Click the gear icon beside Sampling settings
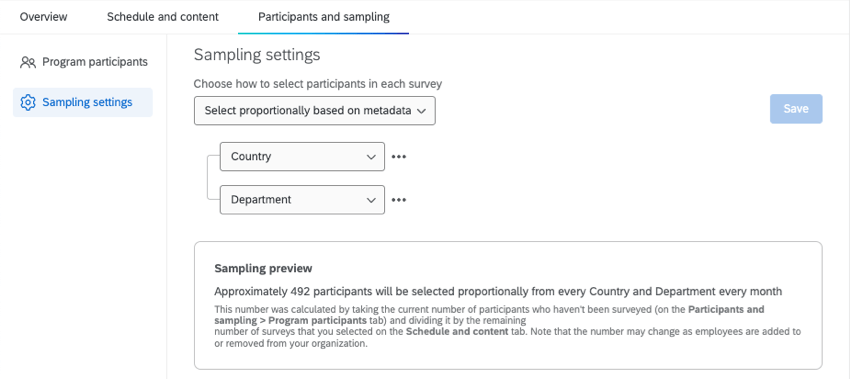Image resolution: width=850 pixels, height=379 pixels. (x=28, y=102)
